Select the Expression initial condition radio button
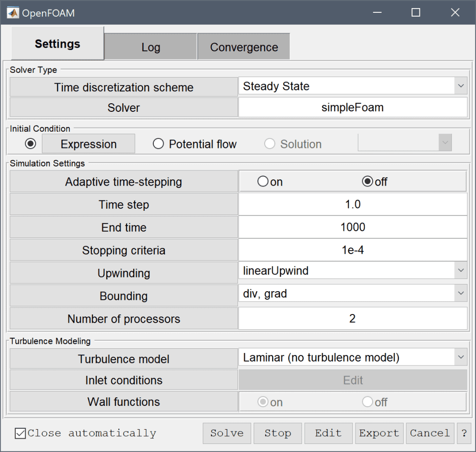 point(30,144)
